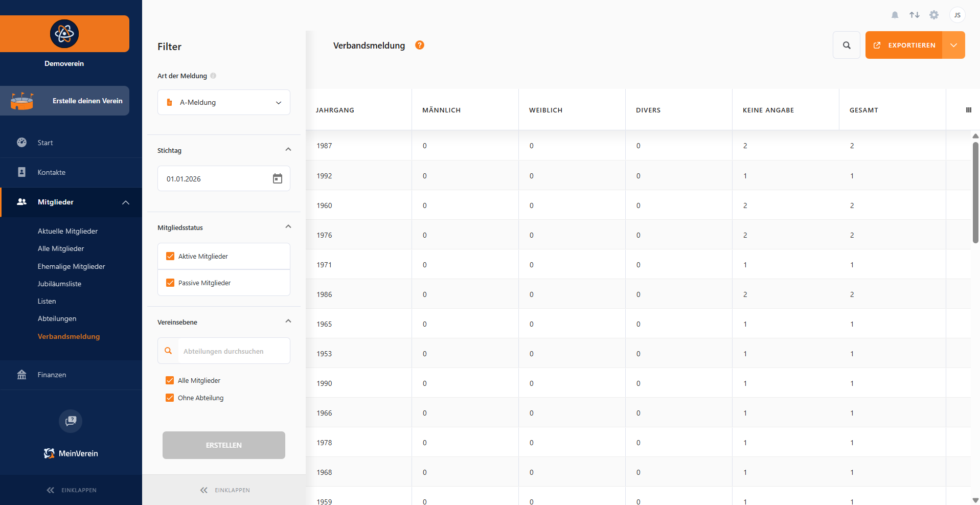Sort by the Keine Angabe column header

coord(768,110)
